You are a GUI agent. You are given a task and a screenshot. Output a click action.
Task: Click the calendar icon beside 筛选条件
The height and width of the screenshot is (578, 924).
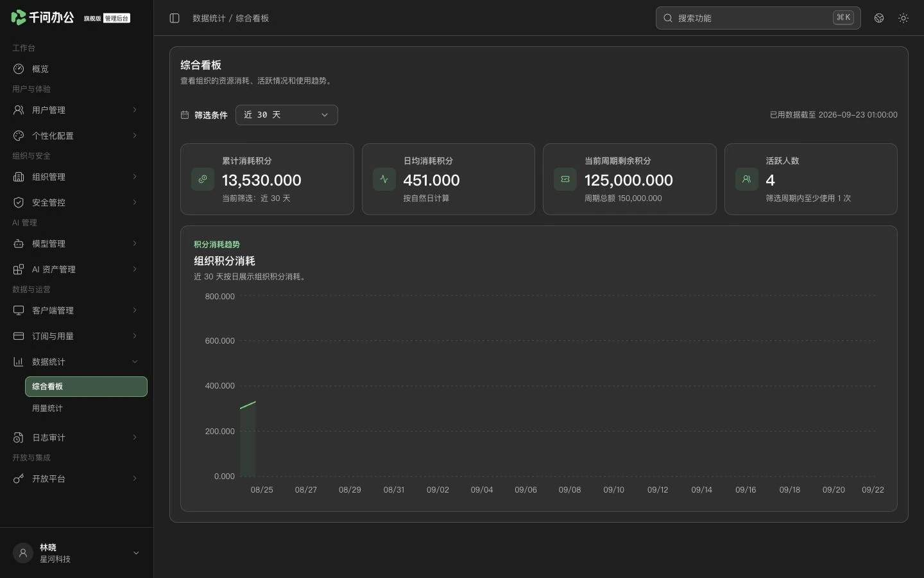(185, 115)
